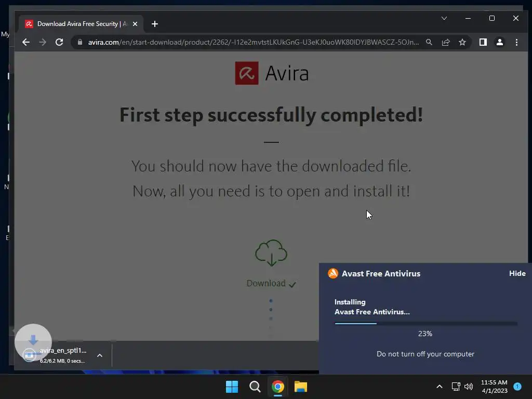
Task: Go back to the previous page
Action: point(26,42)
